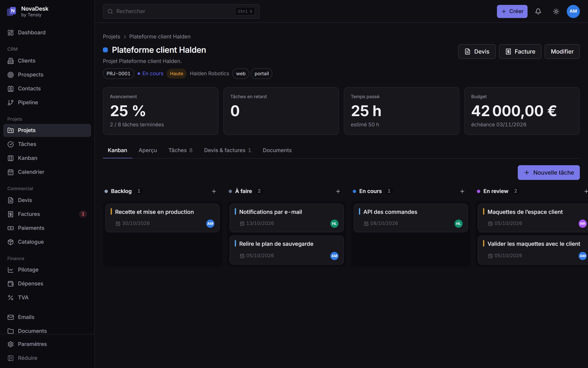Click the Haute priority badge
The height and width of the screenshot is (368, 588).
point(176,74)
